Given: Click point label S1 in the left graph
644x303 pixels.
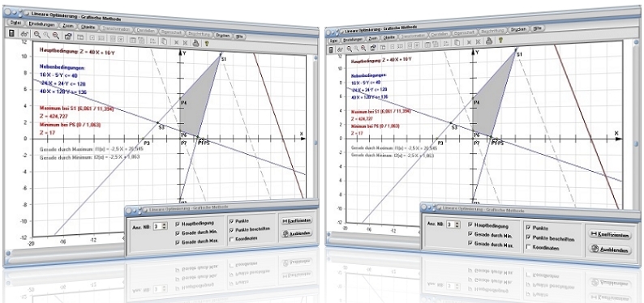Looking at the screenshot, I should point(224,60).
